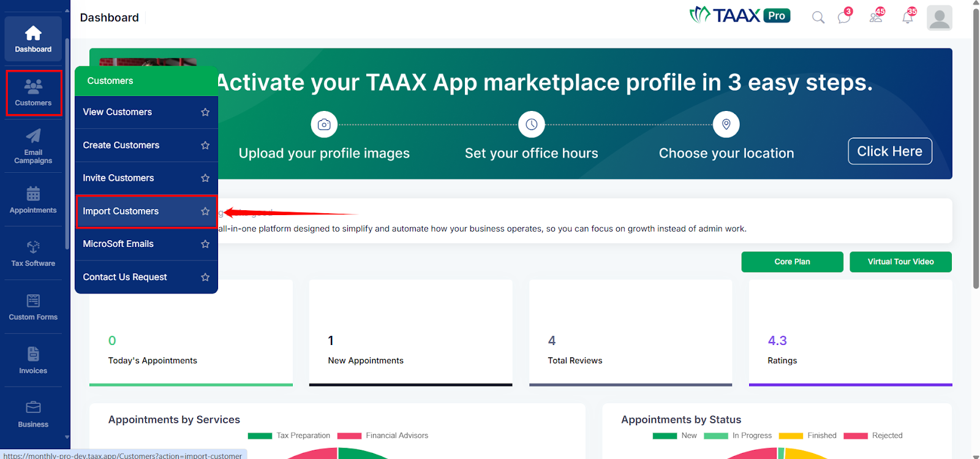Toggle In Progress legend swatch
This screenshot has width=980, height=459.
(x=716, y=436)
